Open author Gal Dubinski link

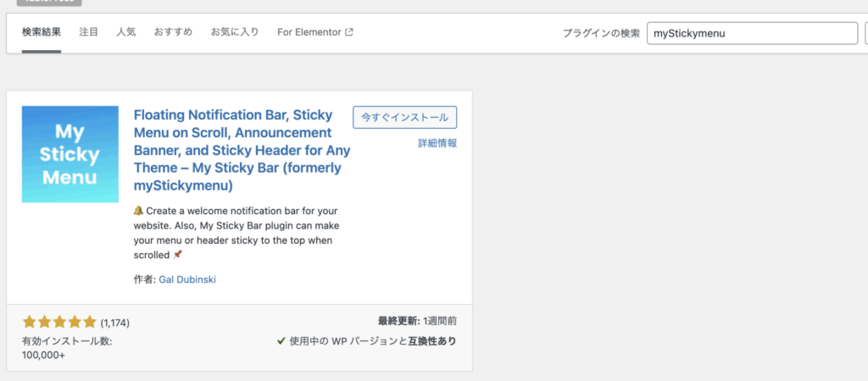pyautogui.click(x=187, y=279)
